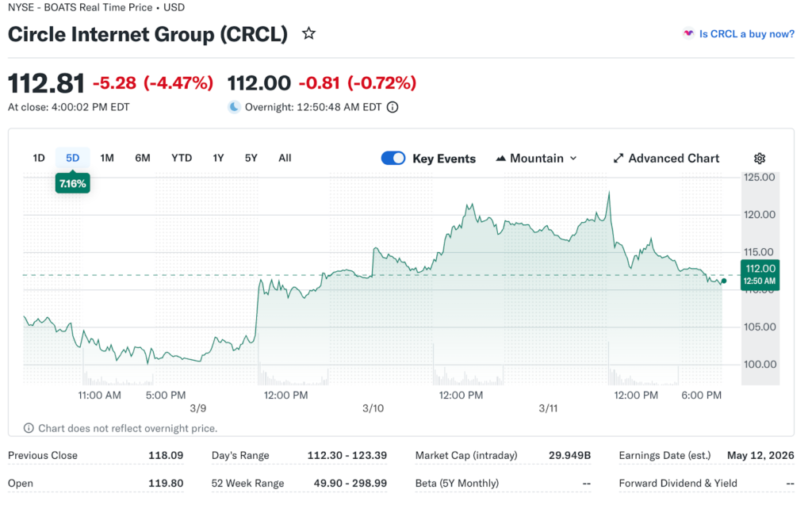This screenshot has height=505, width=812.
Task: Click the 112.00 current price marker
Action: [x=760, y=274]
